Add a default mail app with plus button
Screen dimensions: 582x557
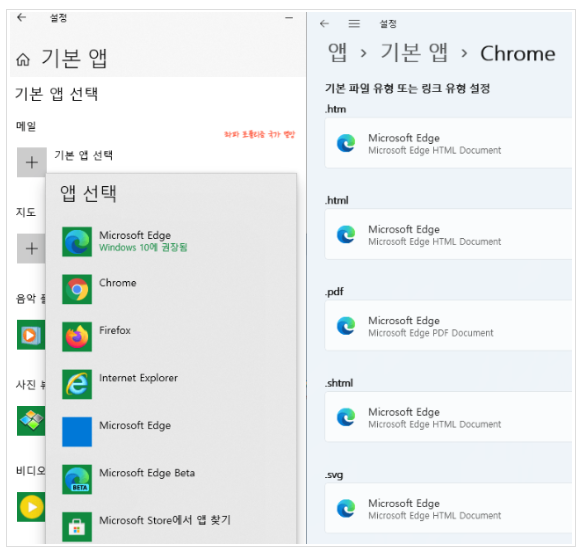[x=32, y=162]
